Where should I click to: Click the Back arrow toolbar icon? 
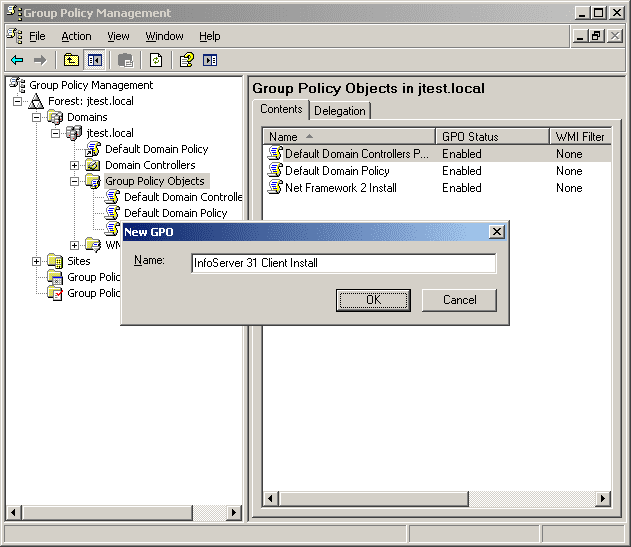point(17,60)
